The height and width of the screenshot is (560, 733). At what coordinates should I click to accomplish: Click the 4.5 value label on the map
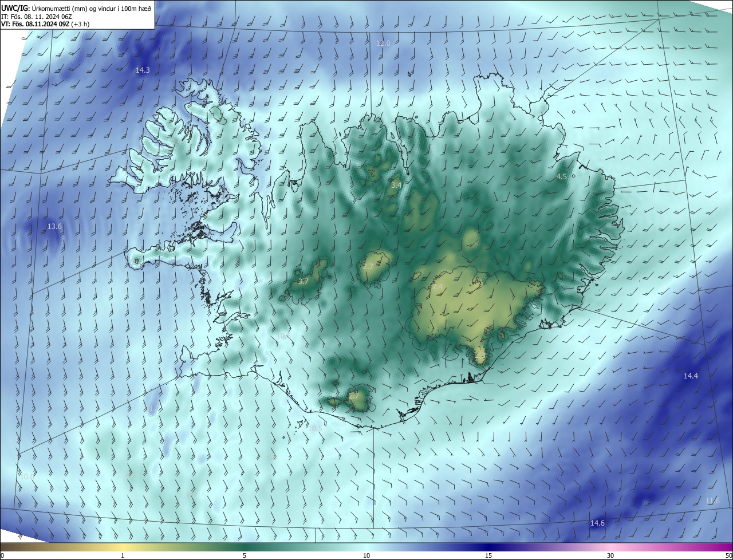click(562, 177)
